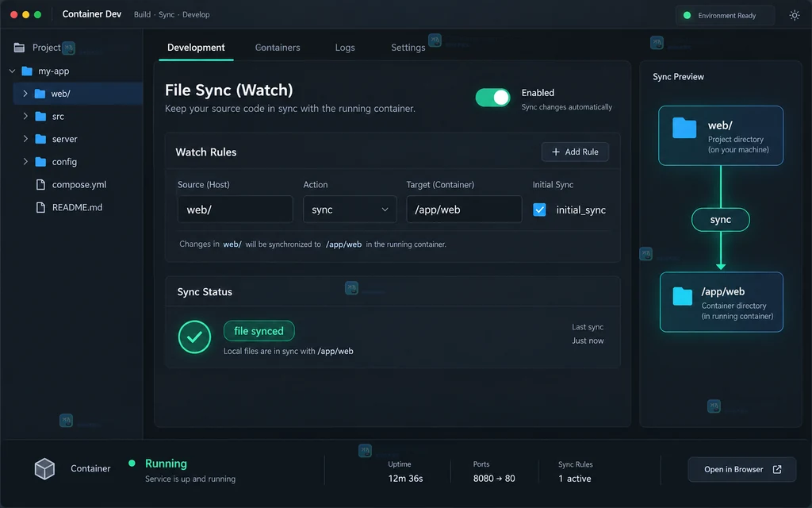Click the /app/web link in the rule description
Screen dimensions: 812x508
344,244
